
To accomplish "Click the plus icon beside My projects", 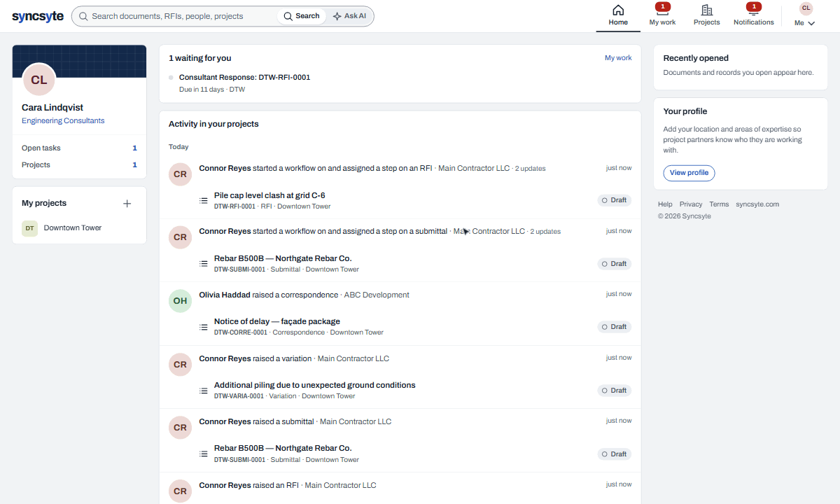I will coord(127,204).
